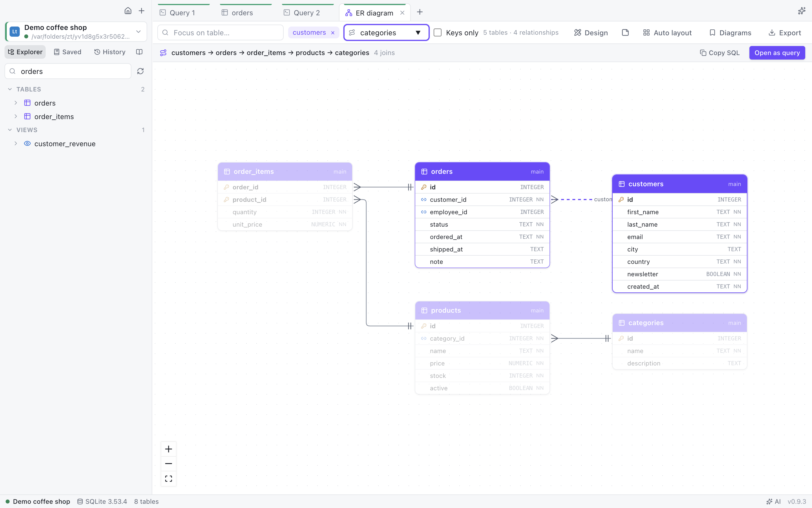
Task: Click the Design button
Action: click(x=591, y=32)
